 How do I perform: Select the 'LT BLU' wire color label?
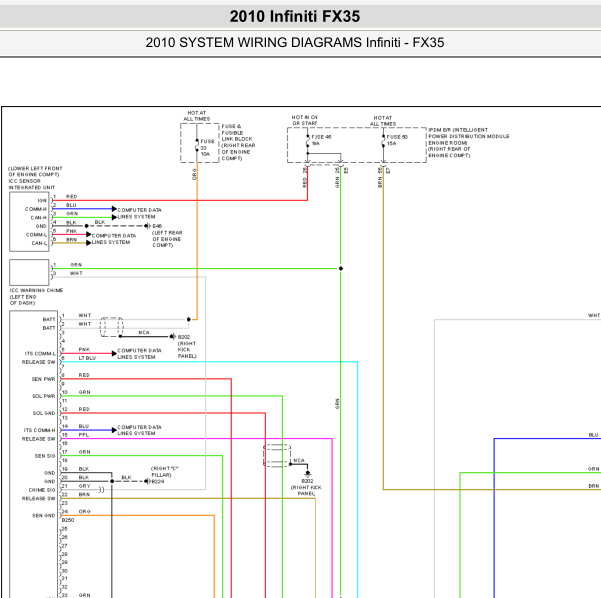pos(87,358)
